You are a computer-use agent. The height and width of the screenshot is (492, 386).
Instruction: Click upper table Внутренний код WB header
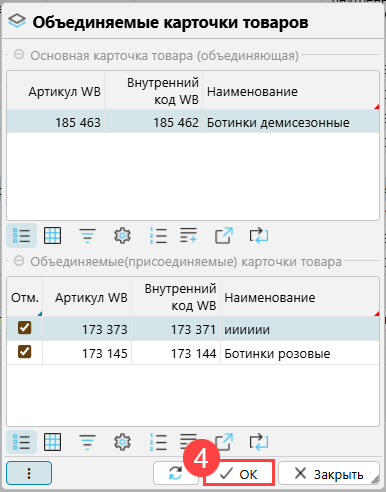(x=154, y=91)
